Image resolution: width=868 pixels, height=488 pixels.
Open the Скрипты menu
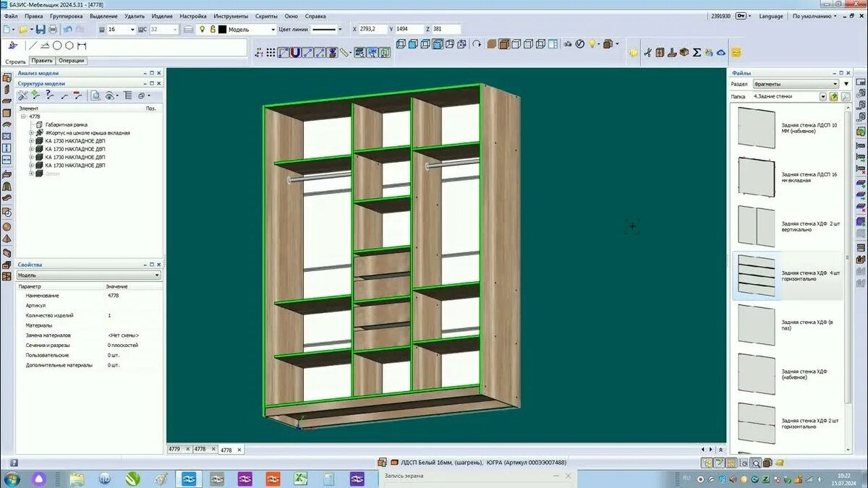coord(267,15)
